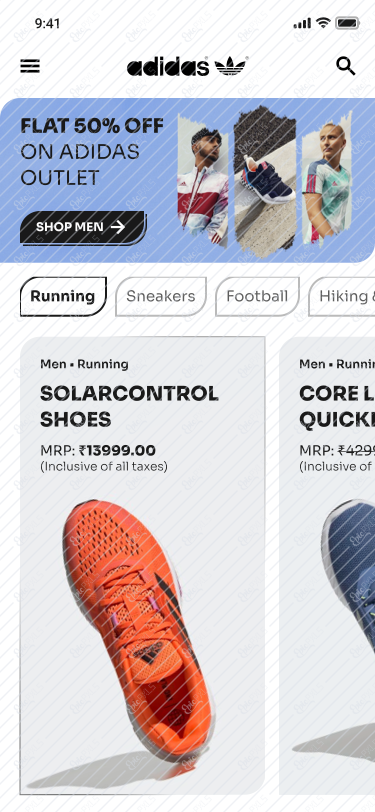Image resolution: width=375 pixels, height=812 pixels.
Task: Open the Solarcontrol Shoes title
Action: (129, 406)
